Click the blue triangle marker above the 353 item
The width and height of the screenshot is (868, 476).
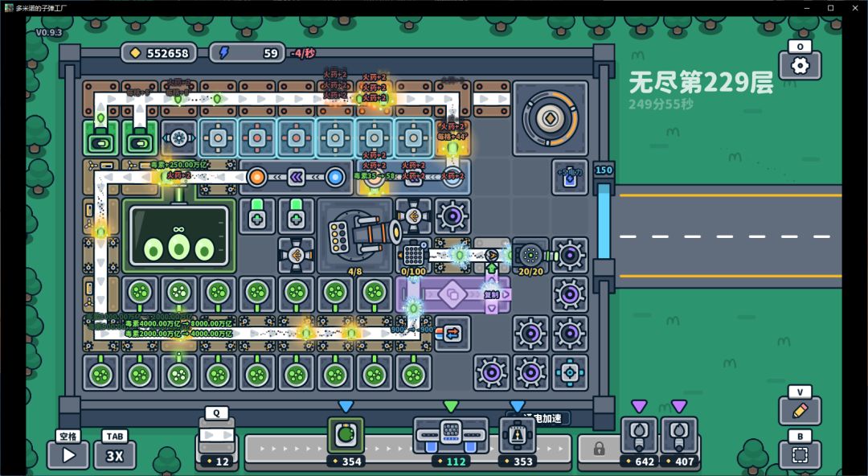pos(517,407)
